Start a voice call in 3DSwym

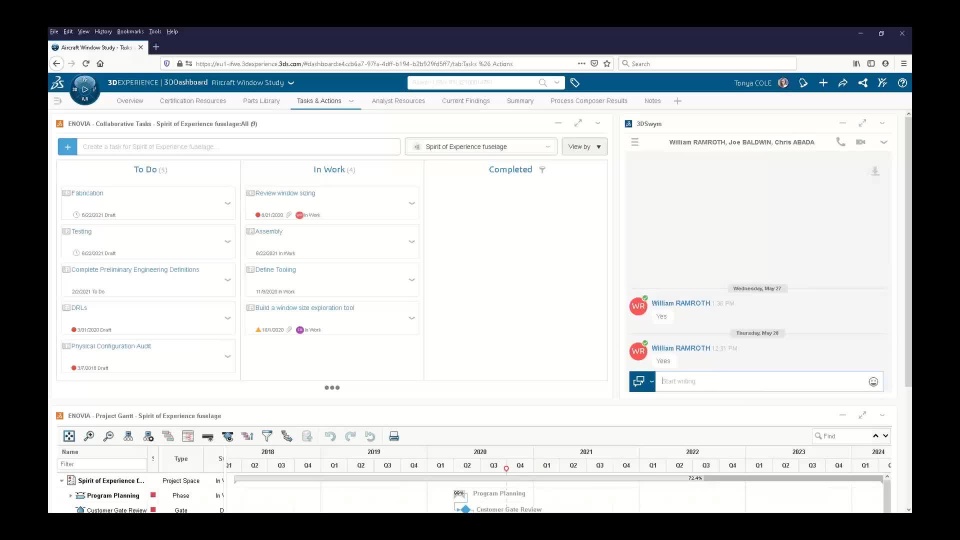coord(841,142)
